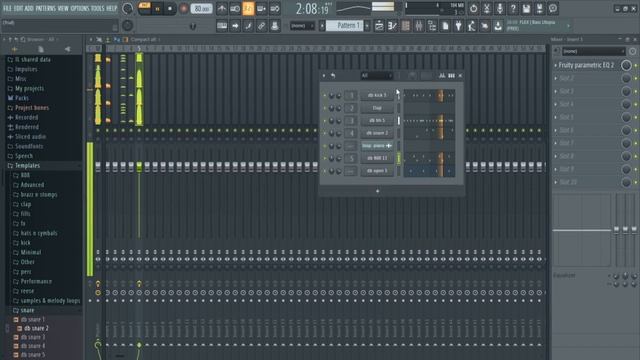Click the Clap channel button

[377, 108]
